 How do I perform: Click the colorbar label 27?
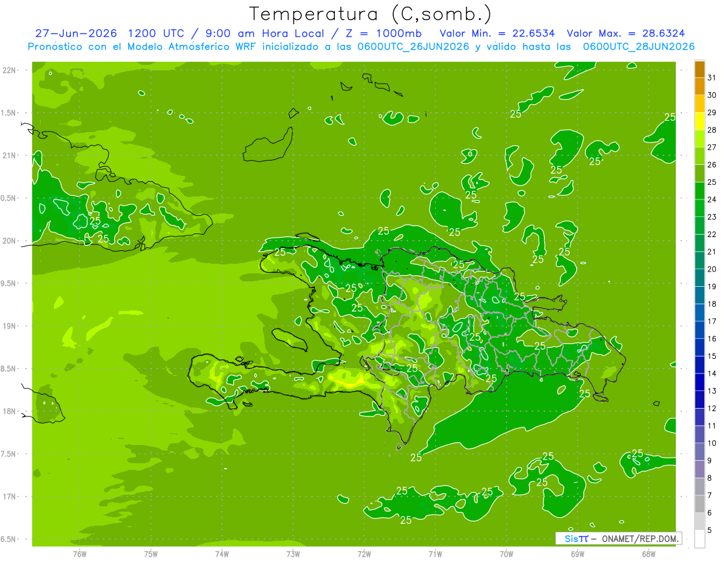coord(712,147)
